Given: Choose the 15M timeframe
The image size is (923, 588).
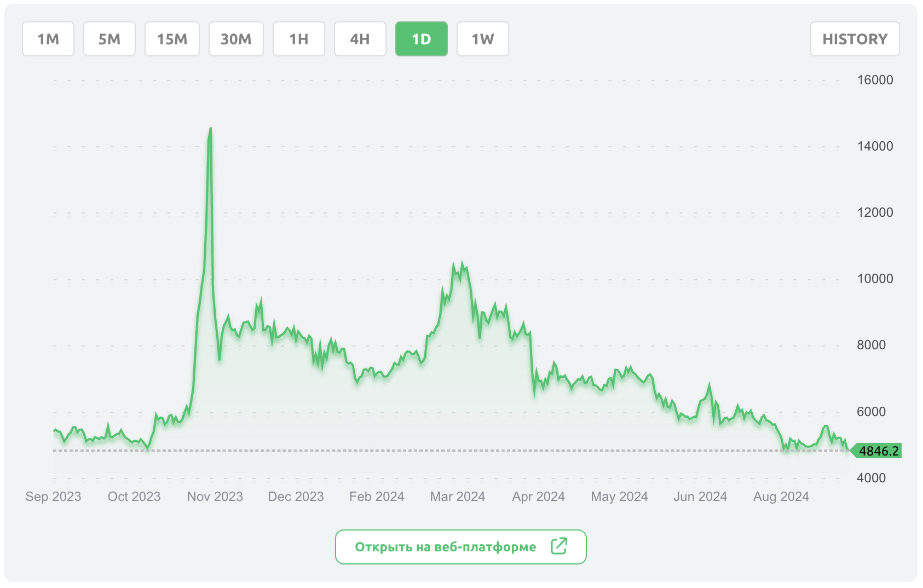Looking at the screenshot, I should click(172, 39).
